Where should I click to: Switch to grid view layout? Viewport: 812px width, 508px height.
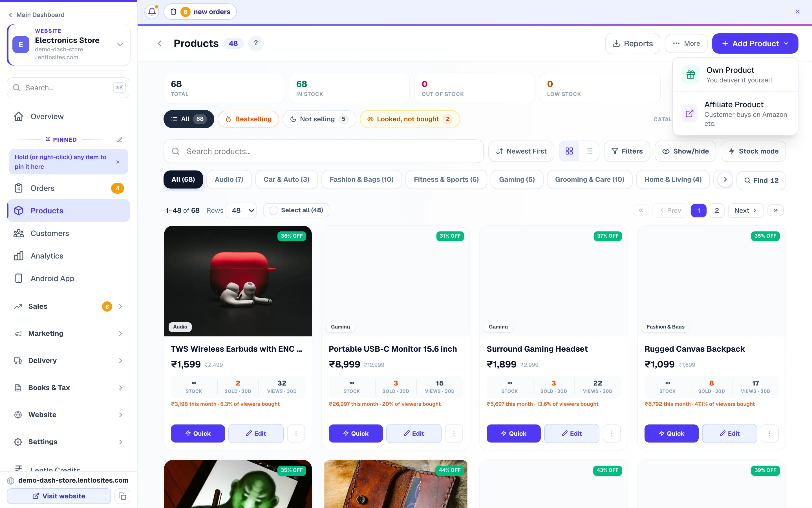(x=569, y=151)
